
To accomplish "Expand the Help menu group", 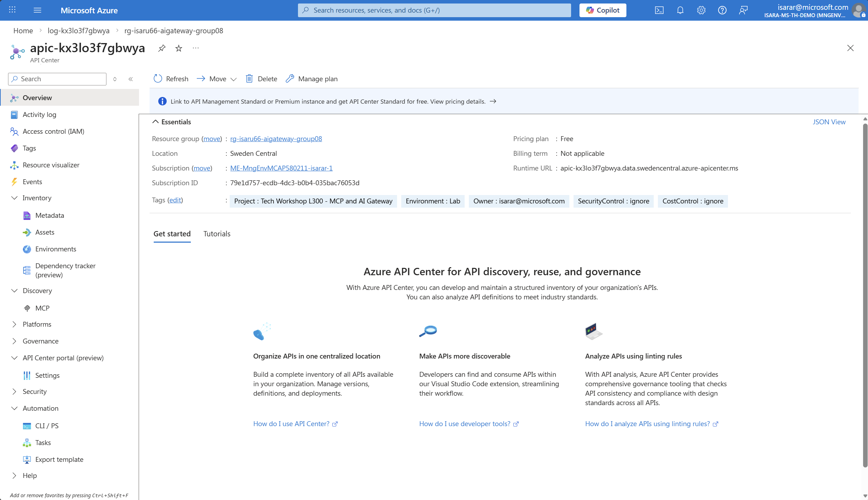I will (x=14, y=475).
